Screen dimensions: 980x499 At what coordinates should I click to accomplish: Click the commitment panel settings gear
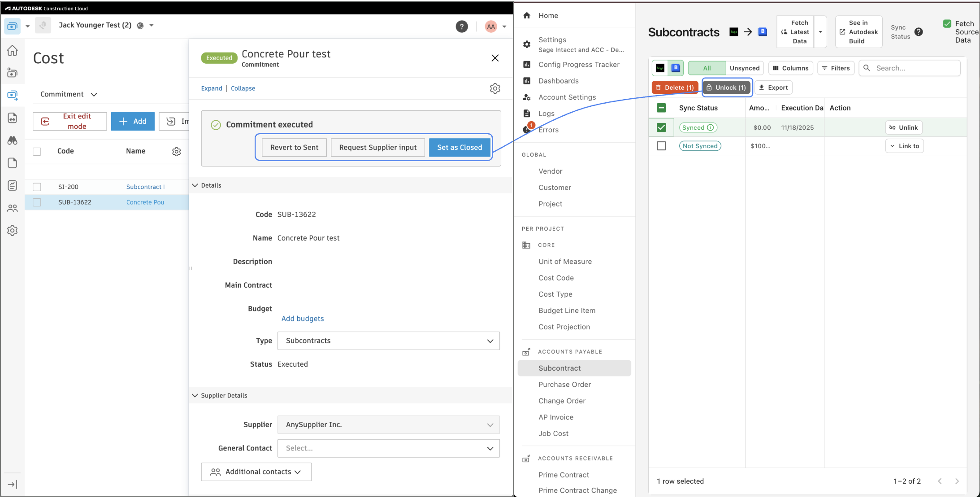(495, 88)
